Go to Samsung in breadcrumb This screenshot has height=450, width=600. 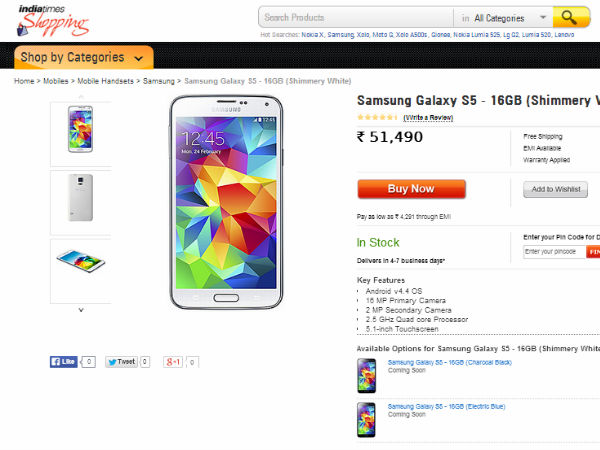pos(158,81)
